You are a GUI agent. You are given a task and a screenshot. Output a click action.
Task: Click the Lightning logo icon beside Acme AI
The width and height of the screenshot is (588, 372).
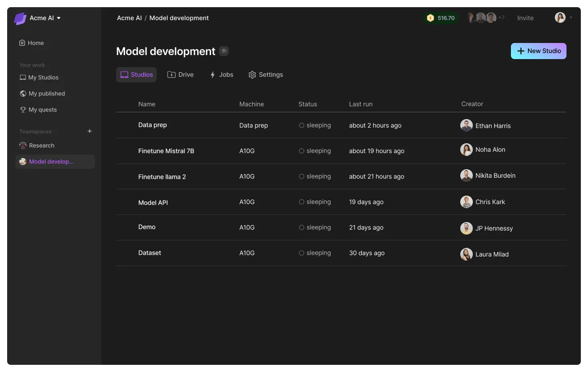coord(20,18)
